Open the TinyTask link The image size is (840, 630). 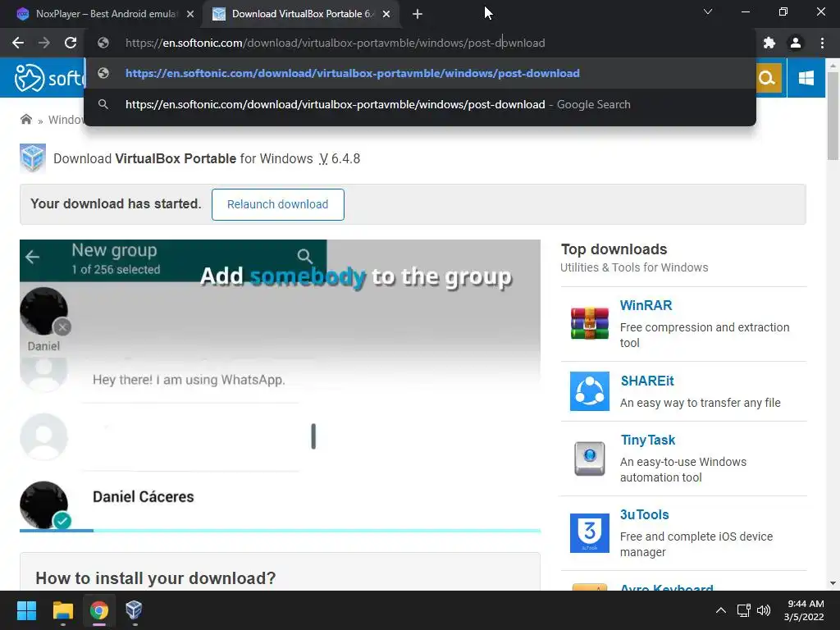pos(648,440)
